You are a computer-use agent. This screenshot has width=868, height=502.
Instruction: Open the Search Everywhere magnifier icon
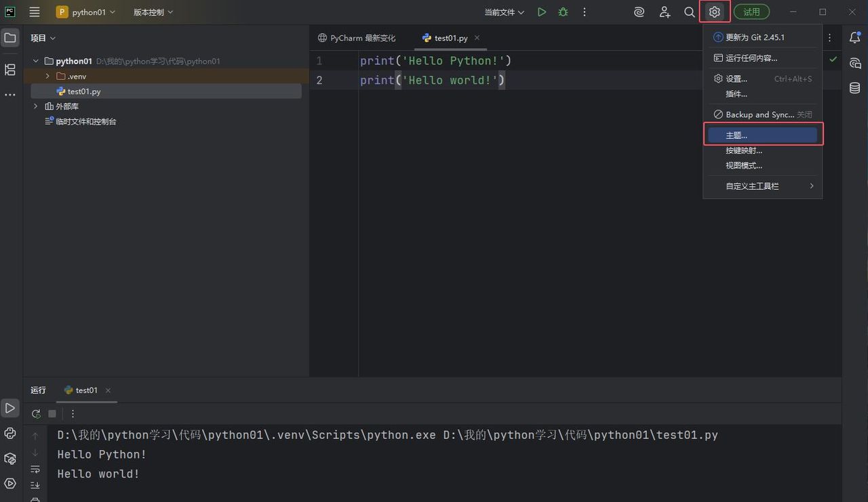click(x=689, y=12)
